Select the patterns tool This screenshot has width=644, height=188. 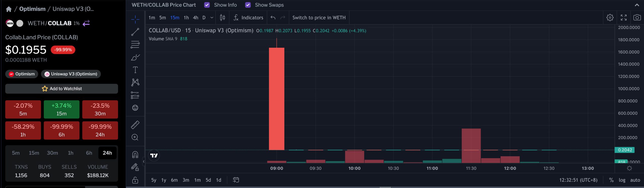coord(135,82)
